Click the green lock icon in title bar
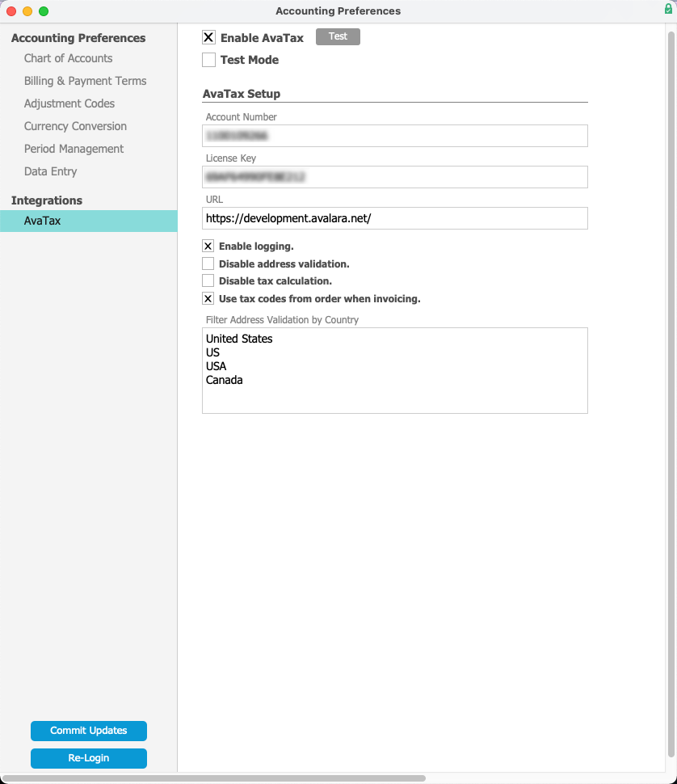Viewport: 677px width, 784px height. pos(668,9)
